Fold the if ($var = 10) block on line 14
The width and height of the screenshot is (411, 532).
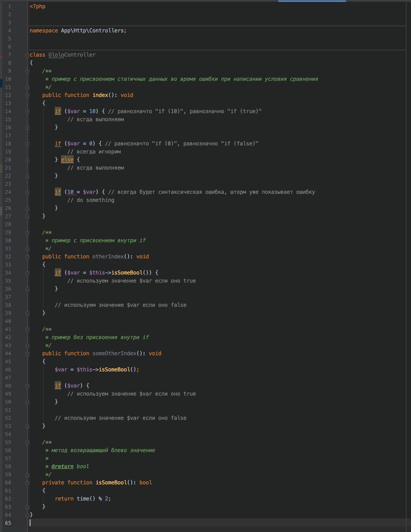point(27,111)
